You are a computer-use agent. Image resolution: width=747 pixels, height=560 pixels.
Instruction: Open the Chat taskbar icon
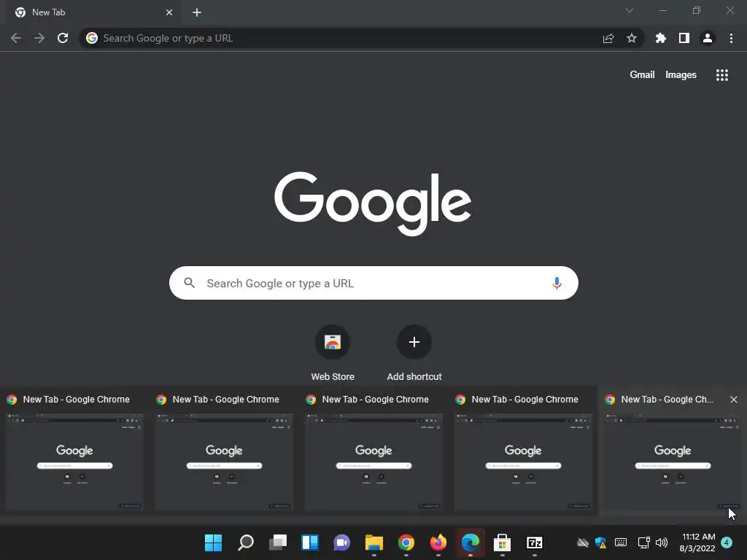tap(341, 542)
